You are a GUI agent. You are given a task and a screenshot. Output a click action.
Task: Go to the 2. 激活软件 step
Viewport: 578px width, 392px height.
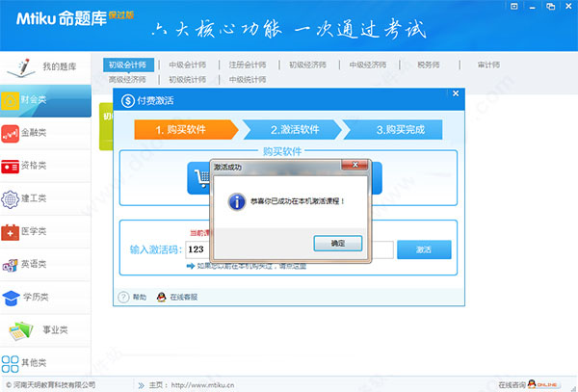pyautogui.click(x=292, y=130)
